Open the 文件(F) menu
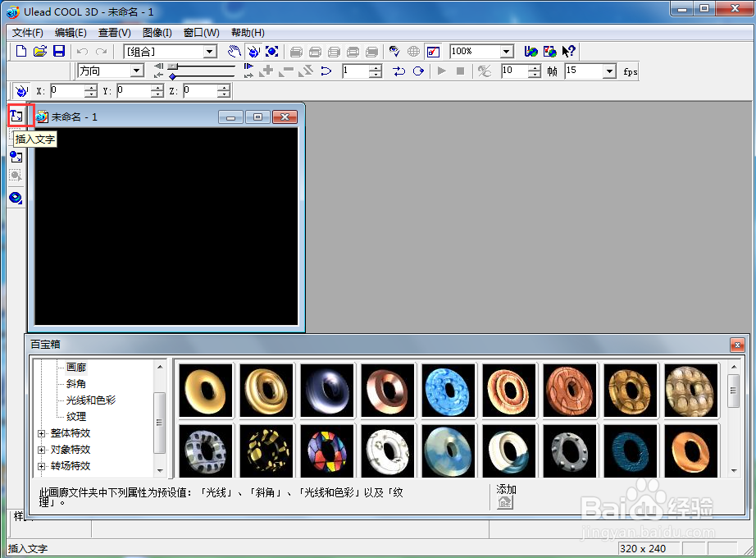 point(28,32)
